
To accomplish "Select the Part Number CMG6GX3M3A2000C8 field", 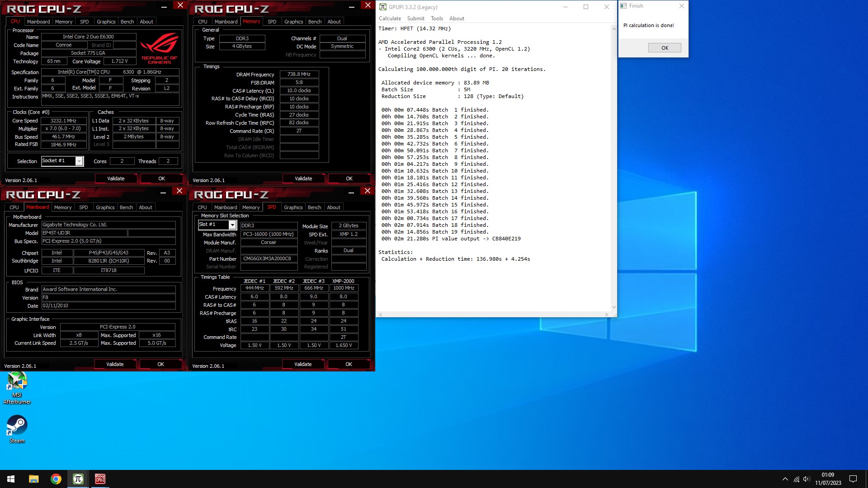I will [269, 259].
